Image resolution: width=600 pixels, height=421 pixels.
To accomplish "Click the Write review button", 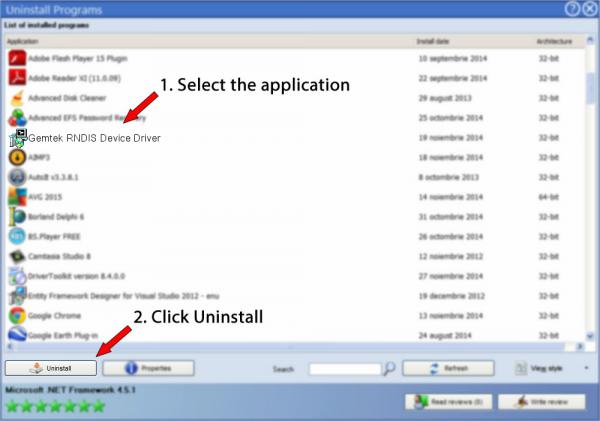I will [x=541, y=402].
